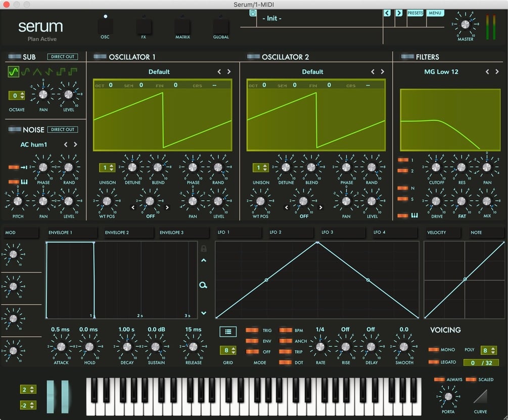Select the sine sub waveform icon

coord(13,72)
